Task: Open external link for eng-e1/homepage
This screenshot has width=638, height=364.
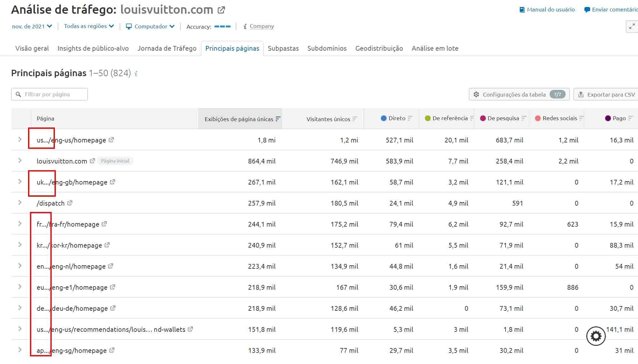Action: (112, 287)
